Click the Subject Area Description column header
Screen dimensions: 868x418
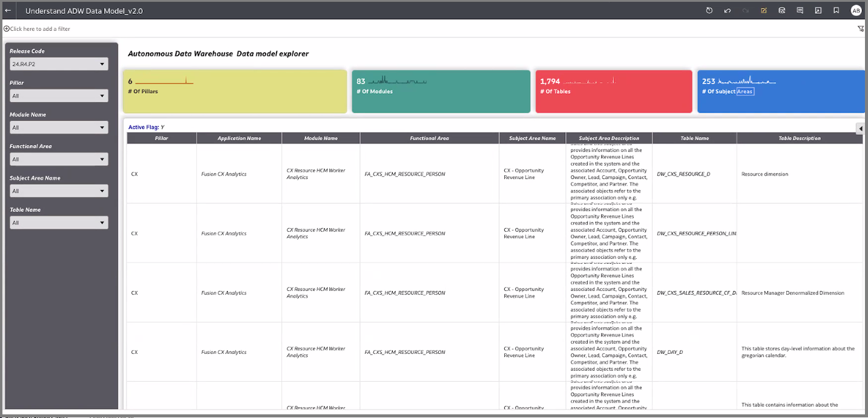[609, 138]
